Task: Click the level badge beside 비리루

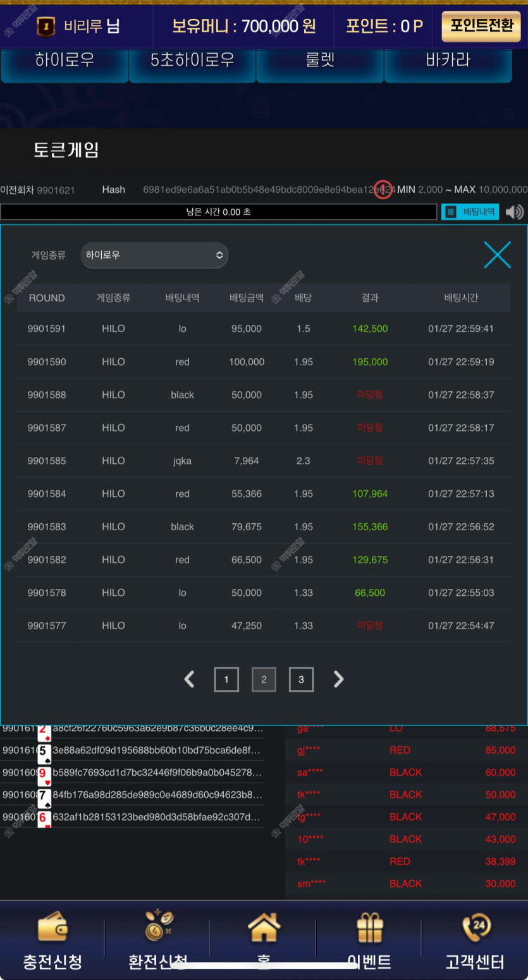Action: [x=46, y=26]
